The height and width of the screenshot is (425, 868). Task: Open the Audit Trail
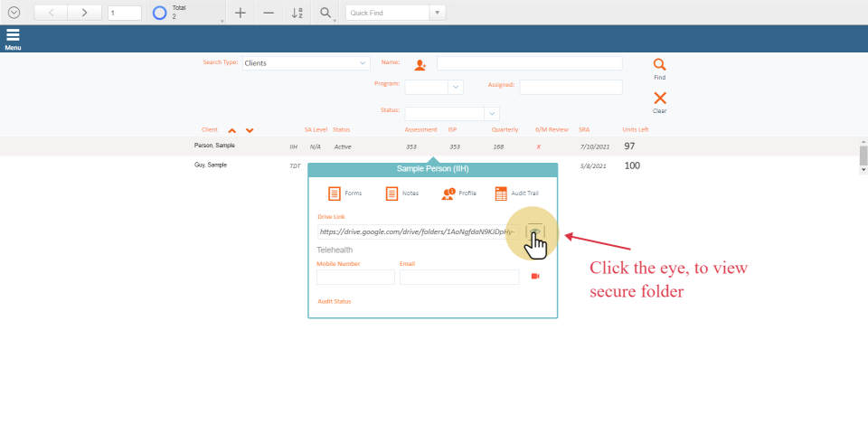point(501,194)
